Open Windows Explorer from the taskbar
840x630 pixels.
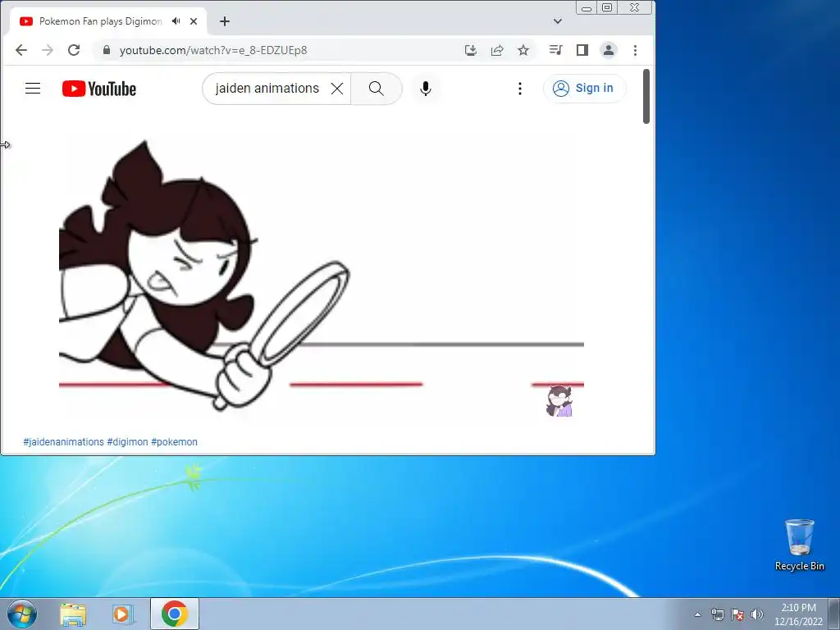click(73, 614)
